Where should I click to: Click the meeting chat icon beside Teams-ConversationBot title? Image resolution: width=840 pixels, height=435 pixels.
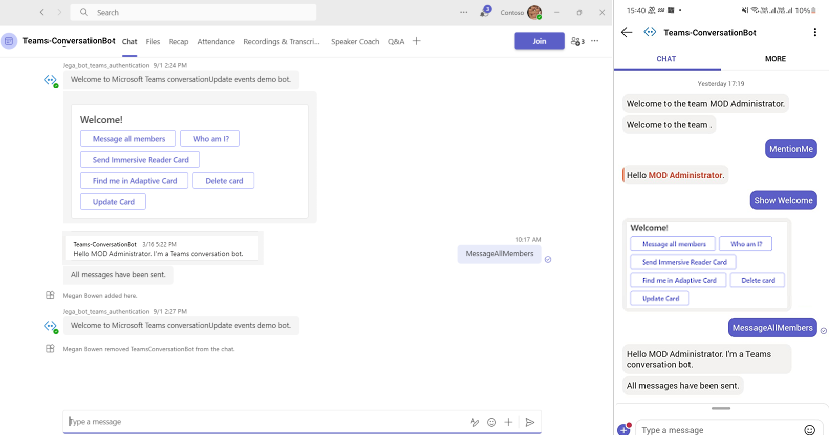[9, 41]
